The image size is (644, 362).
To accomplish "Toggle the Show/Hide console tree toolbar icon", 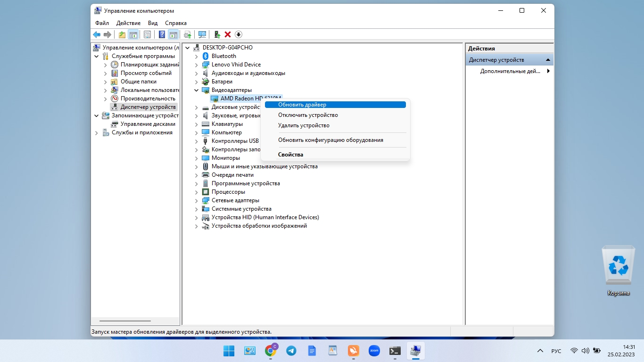I will click(133, 34).
